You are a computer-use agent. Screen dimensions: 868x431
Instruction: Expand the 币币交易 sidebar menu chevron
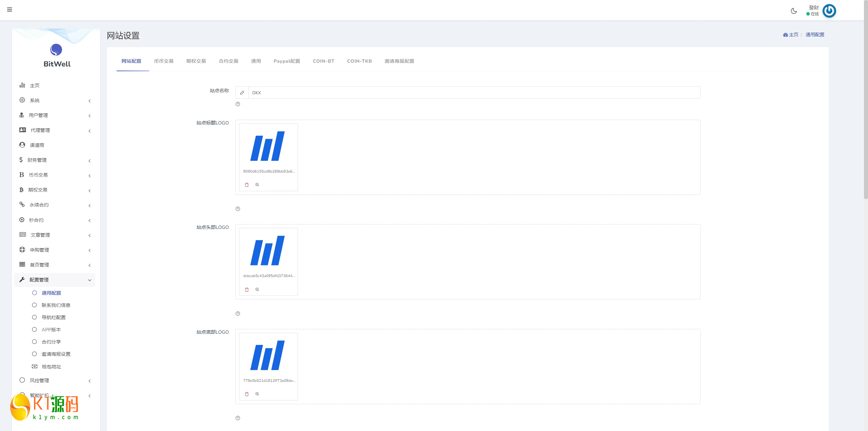(x=90, y=176)
